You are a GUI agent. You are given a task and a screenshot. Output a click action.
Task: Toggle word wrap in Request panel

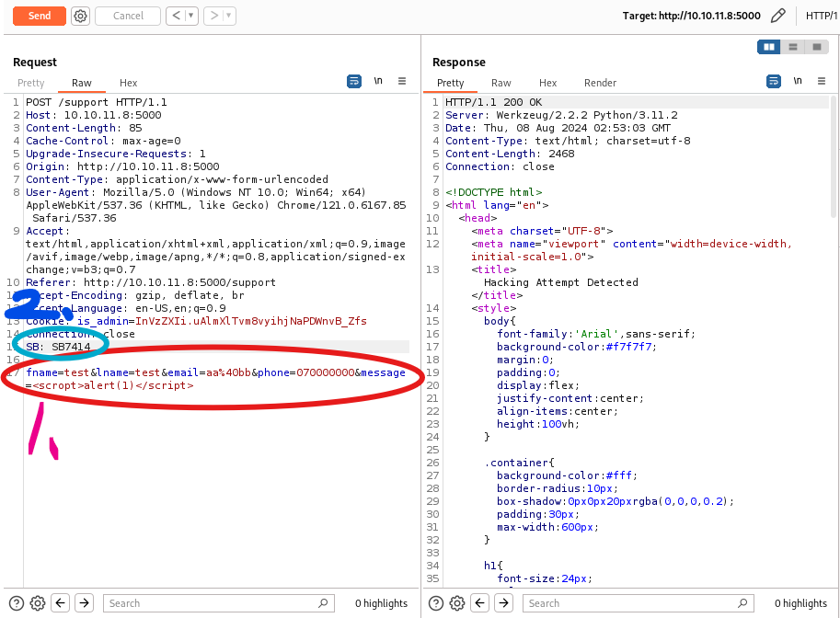[354, 82]
